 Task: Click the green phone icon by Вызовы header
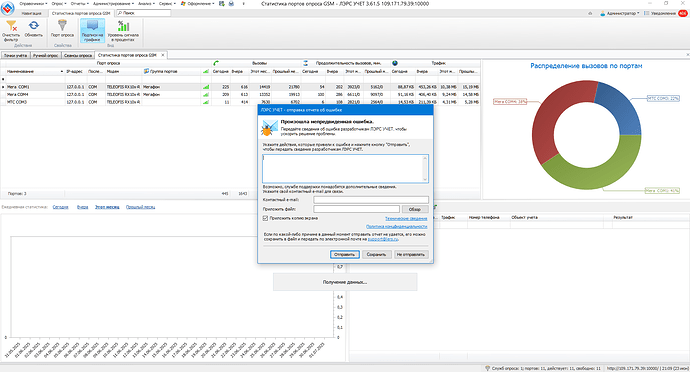[216, 63]
